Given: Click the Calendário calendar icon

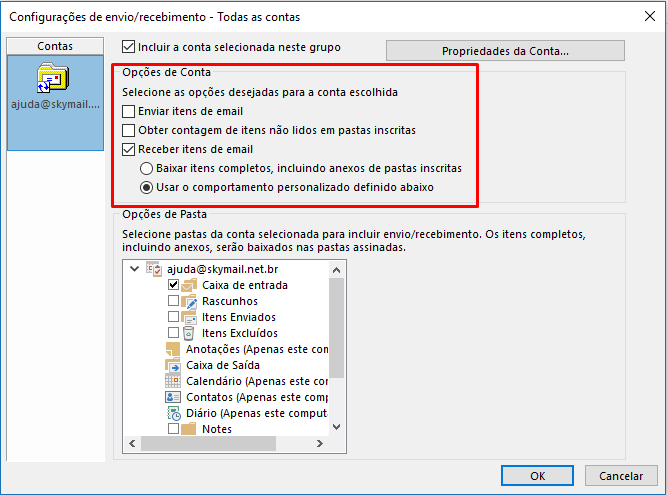Looking at the screenshot, I should tap(173, 381).
